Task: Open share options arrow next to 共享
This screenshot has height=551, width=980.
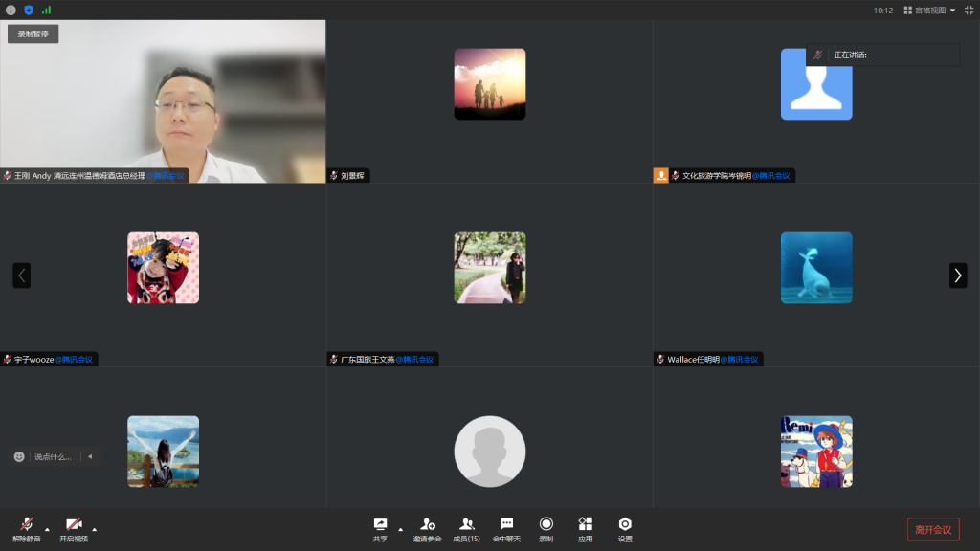Action: coord(400,529)
